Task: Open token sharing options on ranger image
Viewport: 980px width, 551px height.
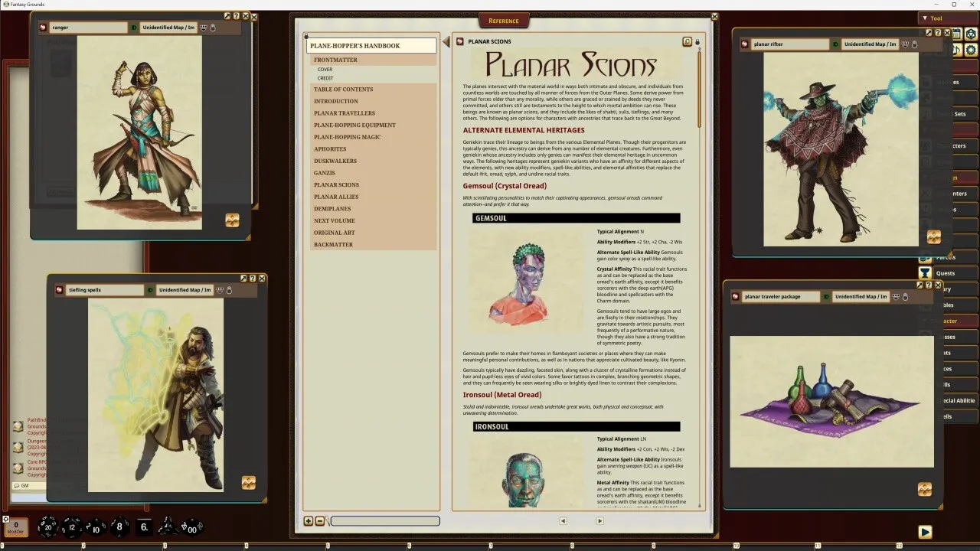Action: [x=203, y=28]
